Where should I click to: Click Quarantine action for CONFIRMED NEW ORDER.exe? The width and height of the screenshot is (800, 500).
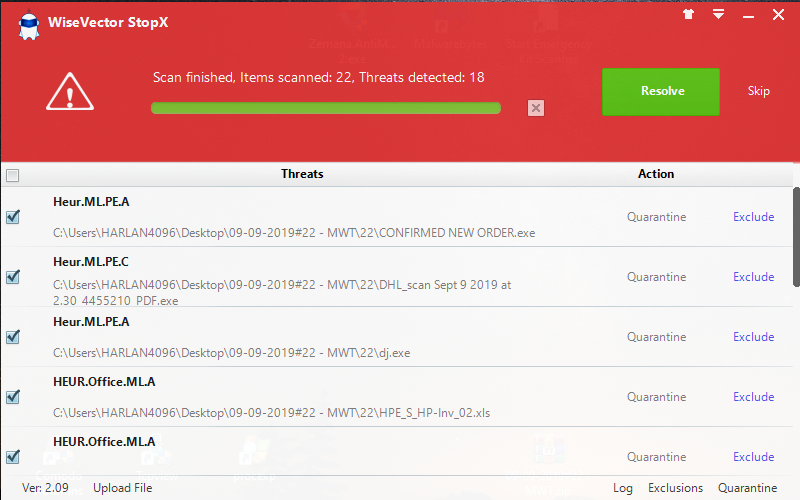tap(657, 217)
